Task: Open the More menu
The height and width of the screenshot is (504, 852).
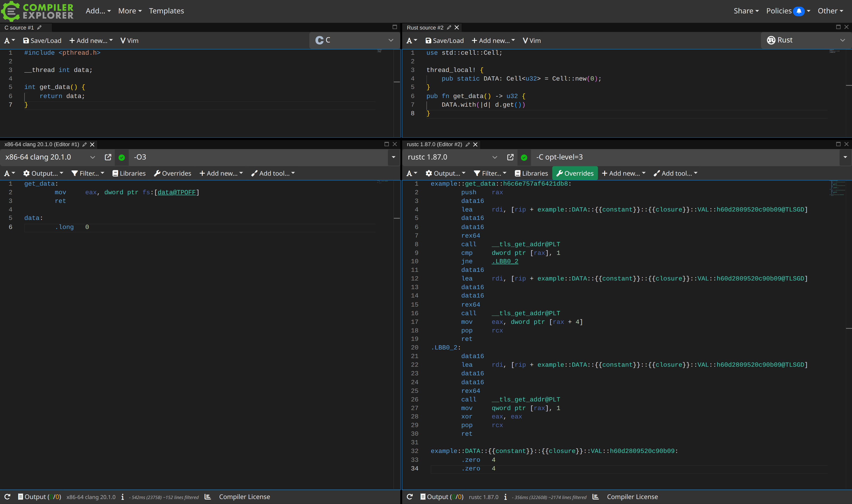Action: click(130, 11)
